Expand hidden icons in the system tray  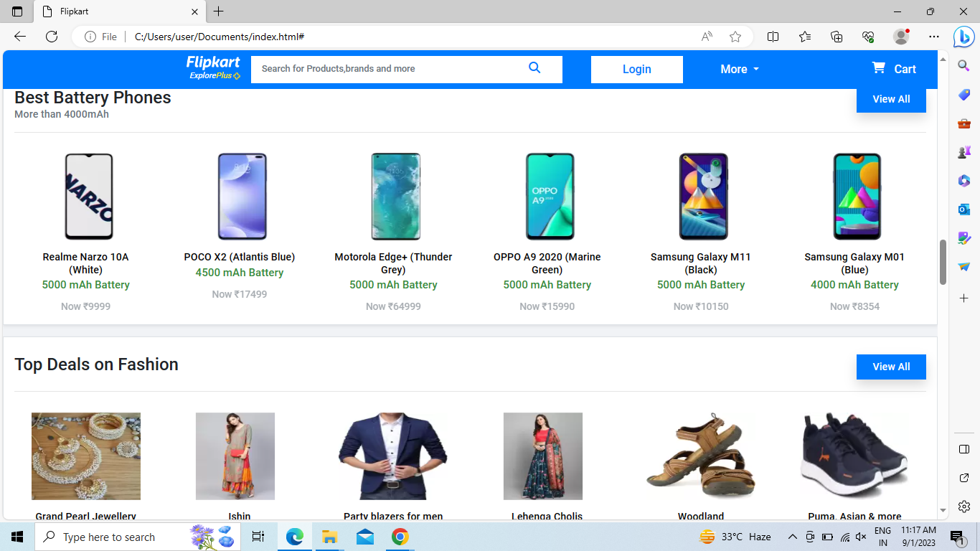click(x=792, y=536)
